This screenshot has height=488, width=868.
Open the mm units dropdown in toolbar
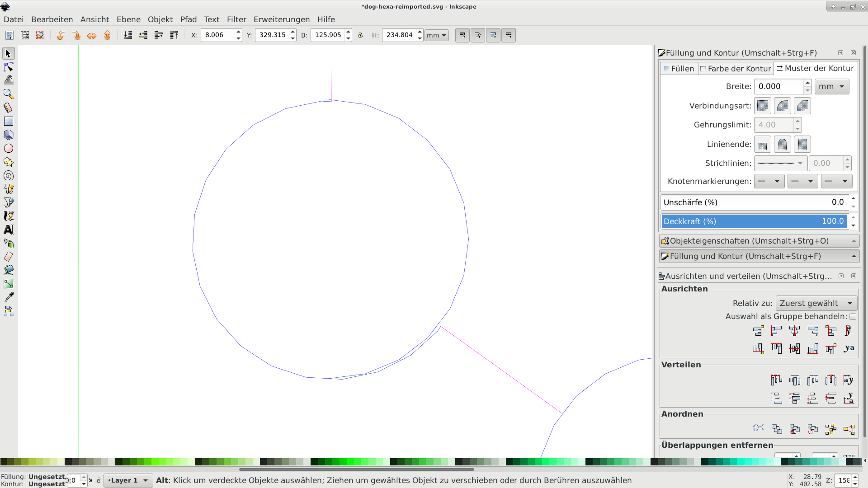pyautogui.click(x=436, y=35)
